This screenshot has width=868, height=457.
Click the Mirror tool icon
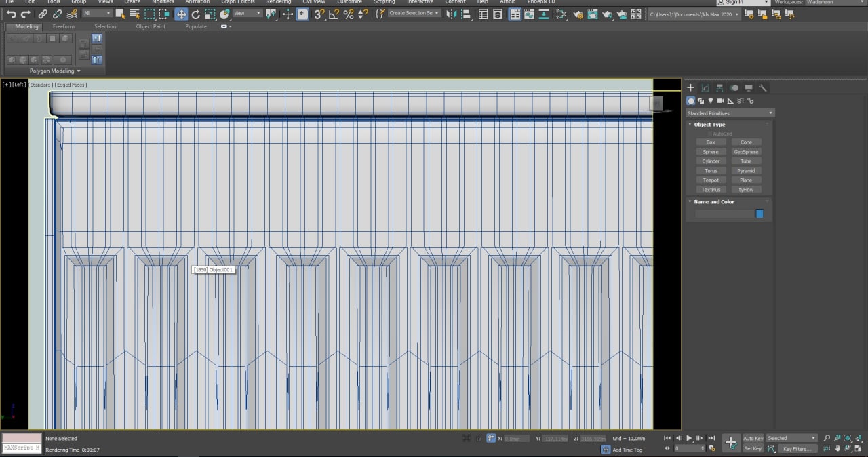tap(451, 14)
